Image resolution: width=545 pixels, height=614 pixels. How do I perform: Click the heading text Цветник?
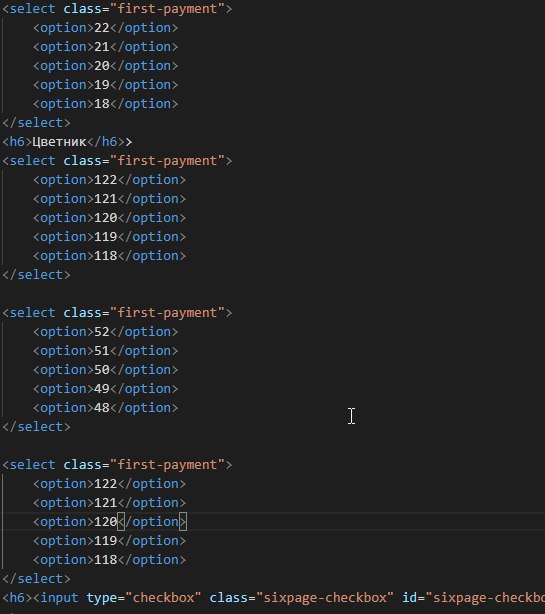pos(59,142)
